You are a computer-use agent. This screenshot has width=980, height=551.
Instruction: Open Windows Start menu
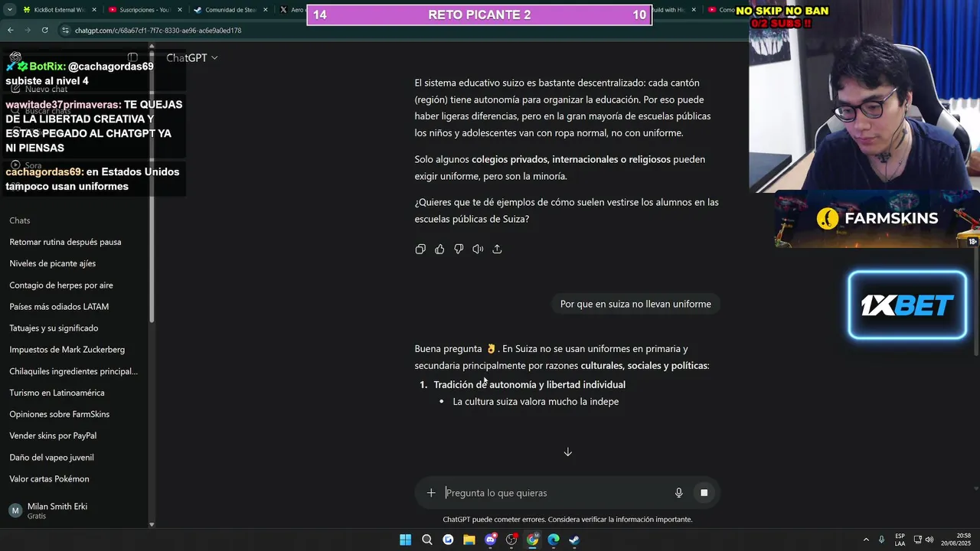[405, 540]
